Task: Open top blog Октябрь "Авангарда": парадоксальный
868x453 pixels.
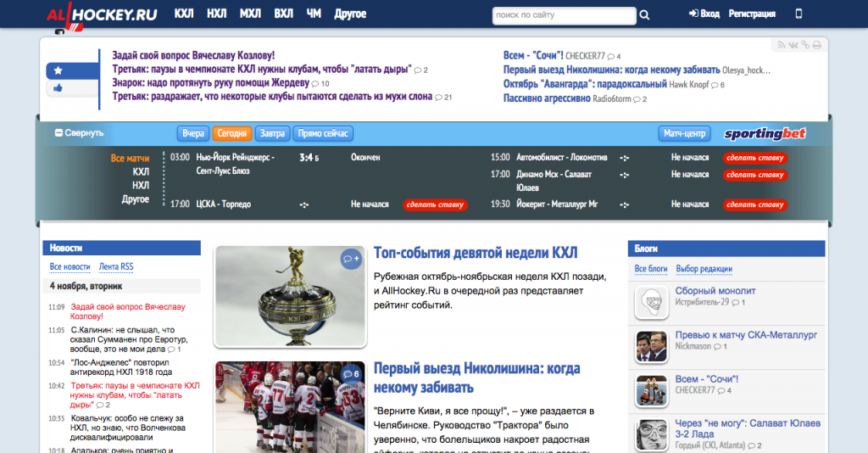Action: click(x=585, y=84)
